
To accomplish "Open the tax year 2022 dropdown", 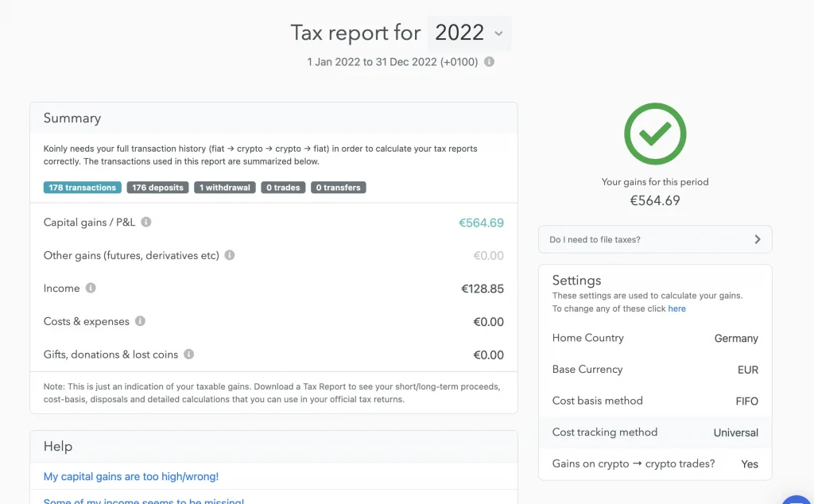I will click(470, 33).
